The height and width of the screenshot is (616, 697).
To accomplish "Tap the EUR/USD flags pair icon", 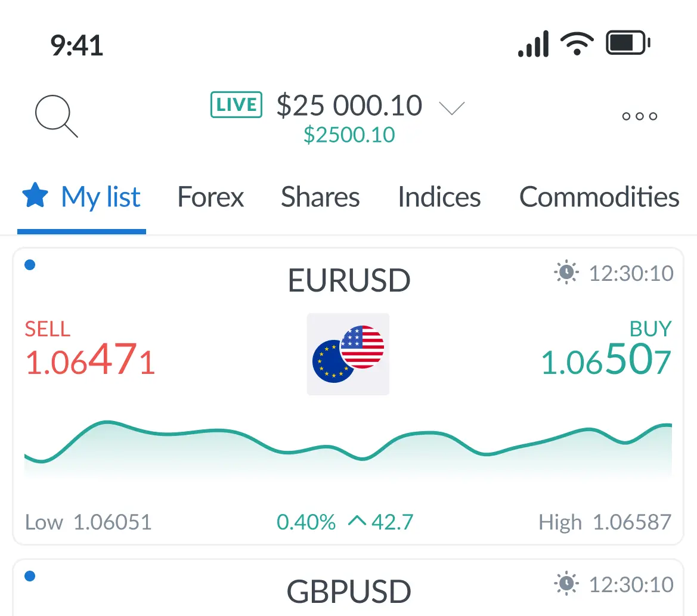I will click(x=348, y=354).
